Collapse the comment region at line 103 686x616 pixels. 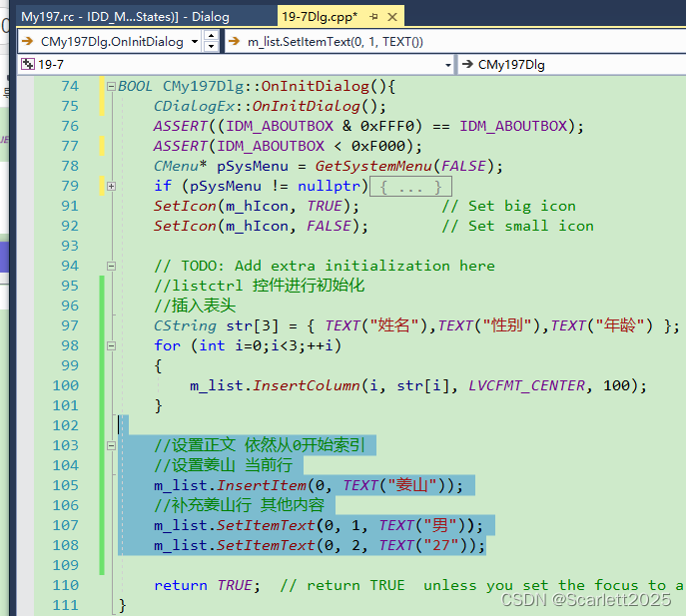tap(111, 446)
